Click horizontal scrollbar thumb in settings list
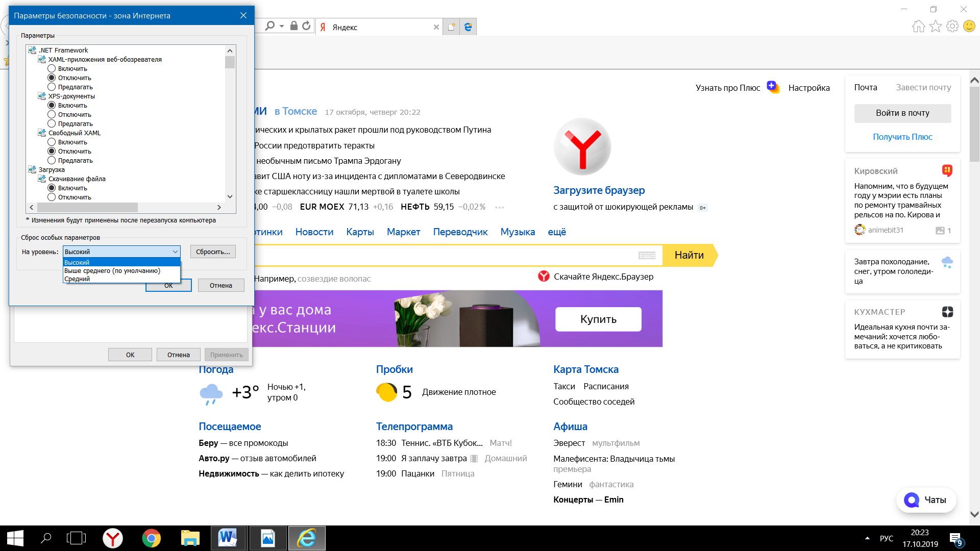 pyautogui.click(x=87, y=207)
